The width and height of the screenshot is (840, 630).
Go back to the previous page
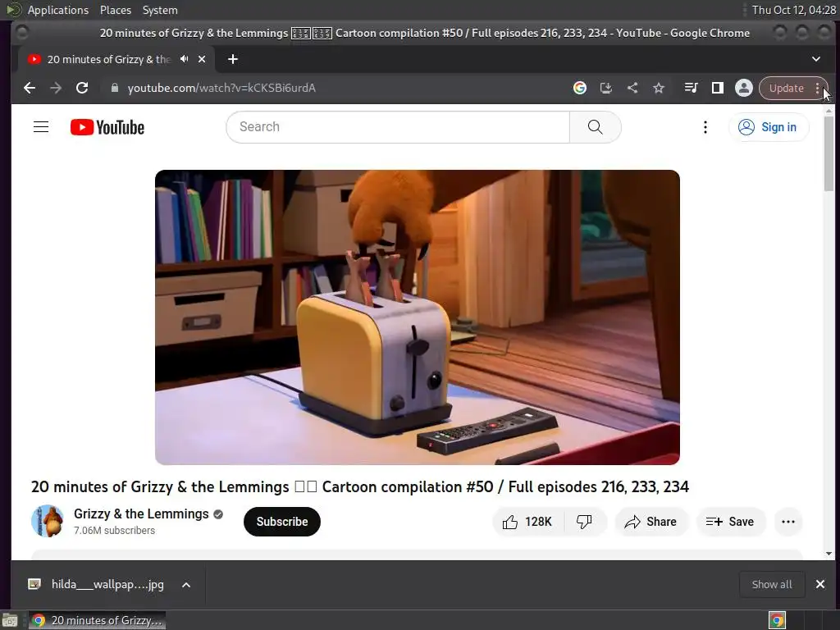coord(30,88)
